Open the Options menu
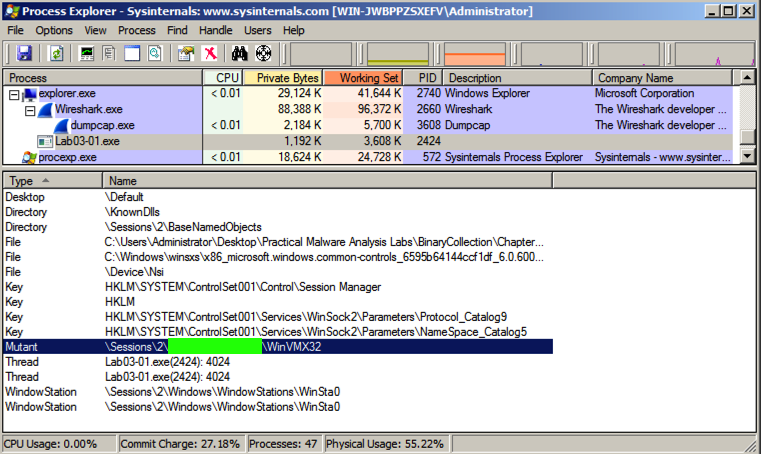Image resolution: width=761 pixels, height=454 pixels. tap(54, 30)
